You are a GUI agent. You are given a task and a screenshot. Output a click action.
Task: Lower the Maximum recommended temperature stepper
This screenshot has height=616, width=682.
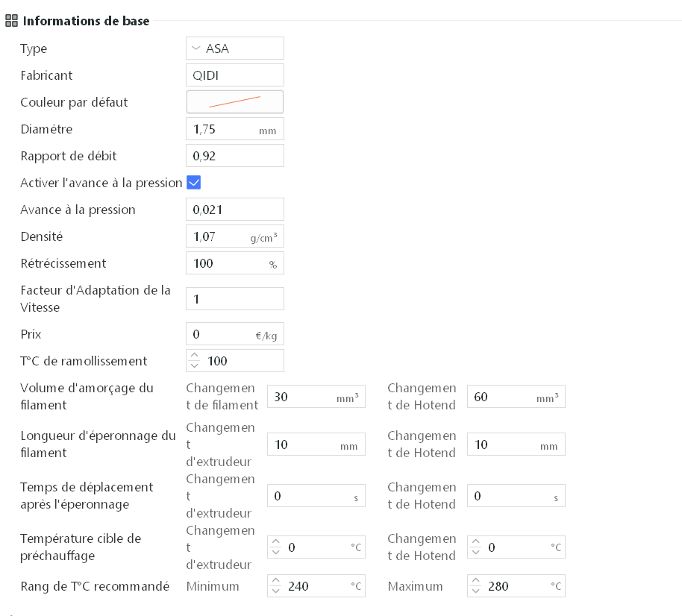[476, 591]
